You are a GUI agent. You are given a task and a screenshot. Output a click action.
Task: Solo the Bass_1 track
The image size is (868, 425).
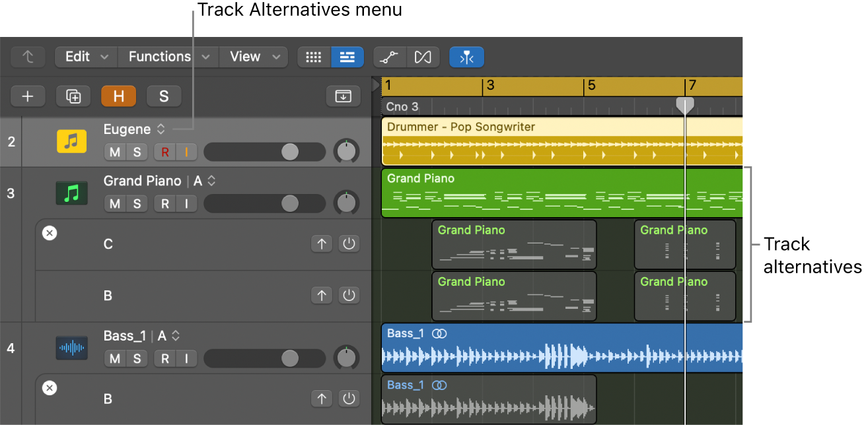point(137,358)
